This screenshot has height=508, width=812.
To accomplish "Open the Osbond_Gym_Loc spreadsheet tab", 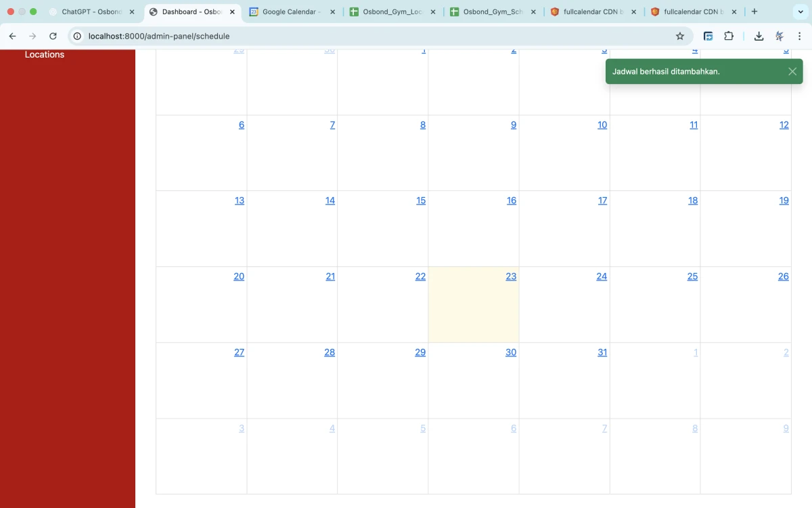I will click(392, 12).
